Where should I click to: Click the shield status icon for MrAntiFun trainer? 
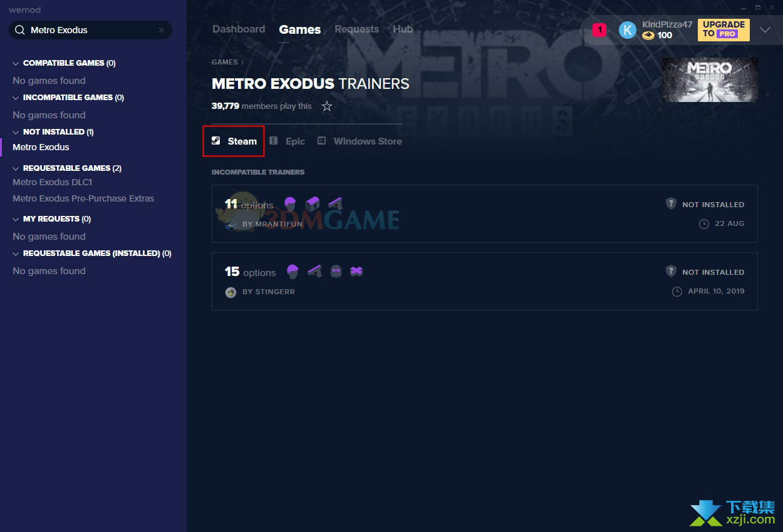(671, 204)
